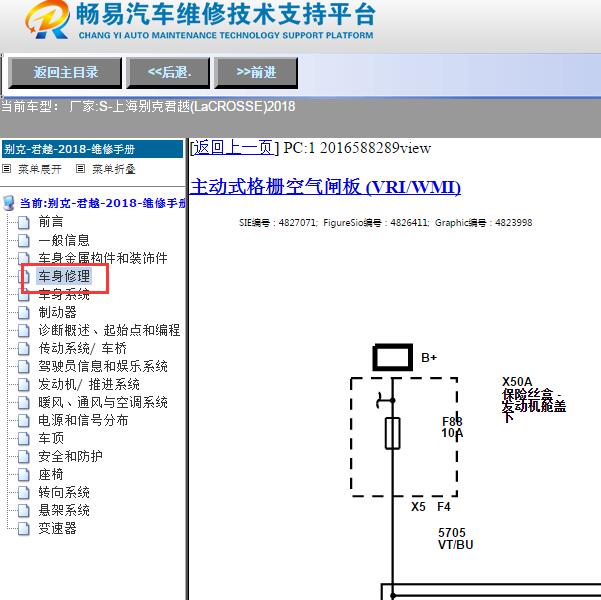Click the X50A 保险丝盒 label

pos(534,399)
